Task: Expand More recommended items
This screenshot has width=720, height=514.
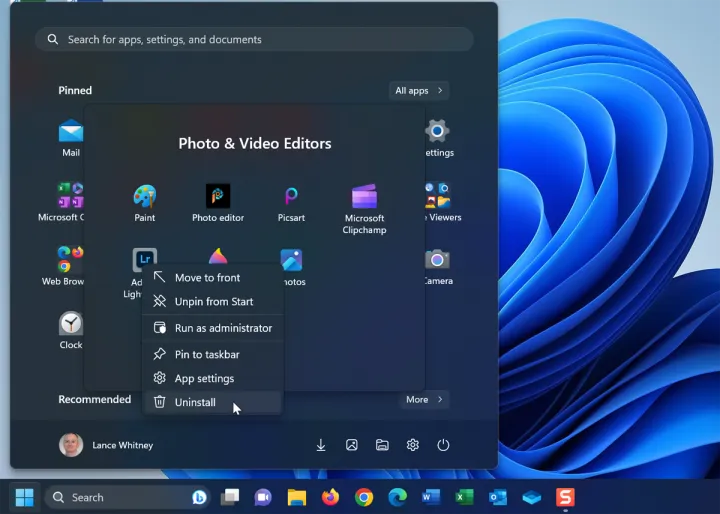Action: click(x=423, y=399)
